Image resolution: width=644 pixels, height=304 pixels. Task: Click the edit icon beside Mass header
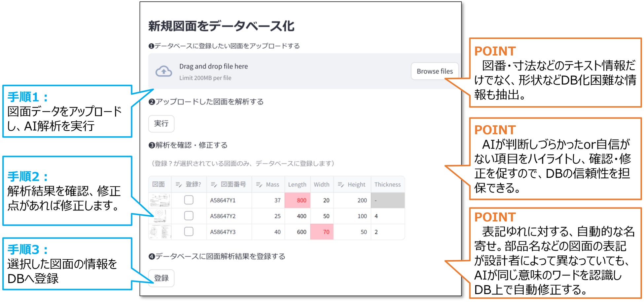click(x=259, y=185)
